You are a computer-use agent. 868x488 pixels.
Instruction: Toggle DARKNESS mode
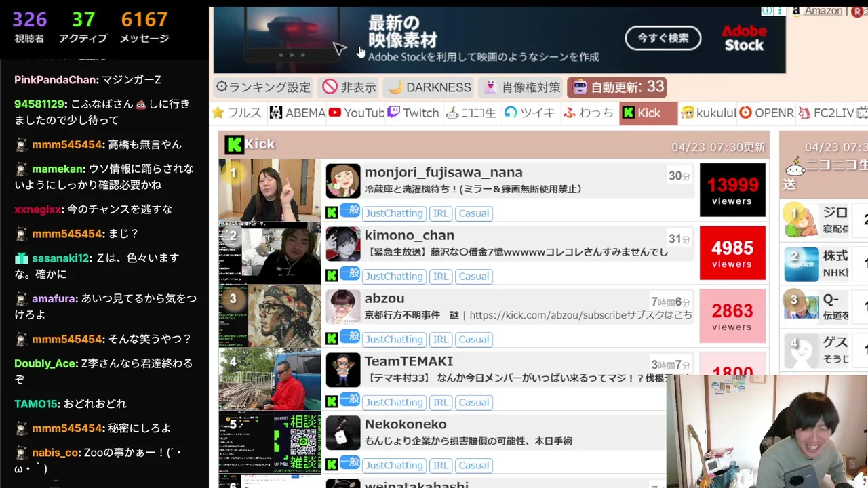point(429,87)
